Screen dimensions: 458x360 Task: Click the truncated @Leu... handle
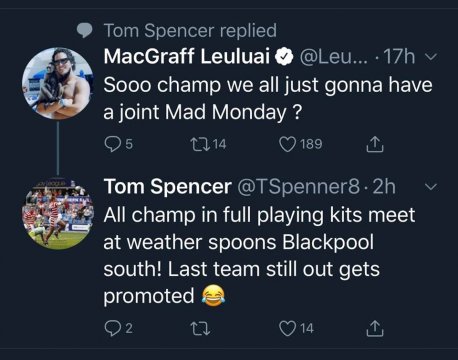click(x=334, y=57)
